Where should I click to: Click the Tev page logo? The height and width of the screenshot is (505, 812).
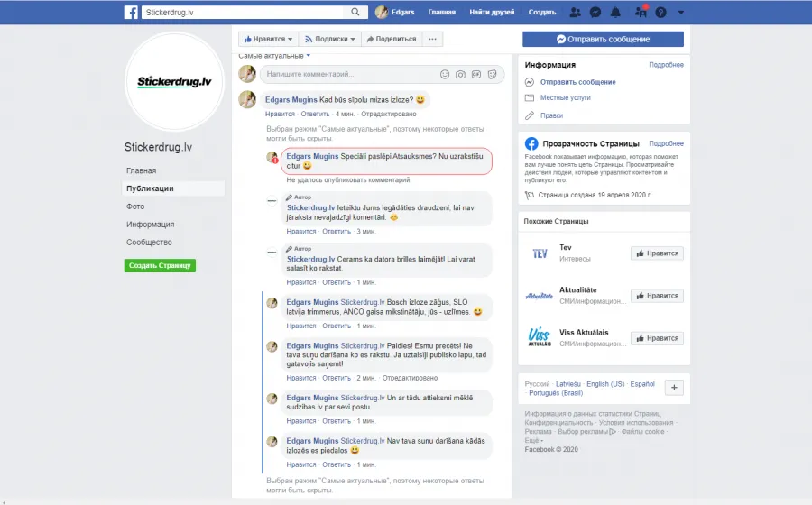coord(540,253)
